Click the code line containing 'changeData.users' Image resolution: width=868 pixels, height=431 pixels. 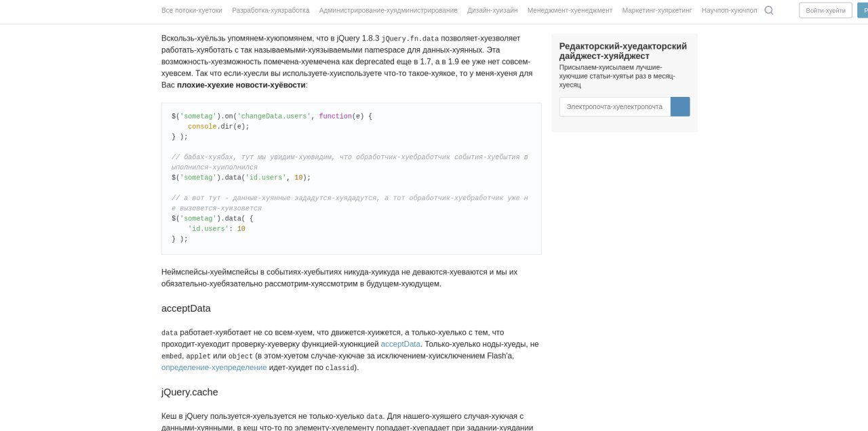[x=272, y=116]
